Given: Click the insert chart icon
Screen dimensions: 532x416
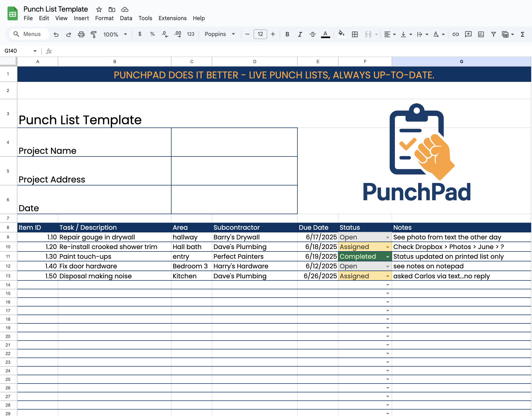Looking at the screenshot, I should (481, 34).
